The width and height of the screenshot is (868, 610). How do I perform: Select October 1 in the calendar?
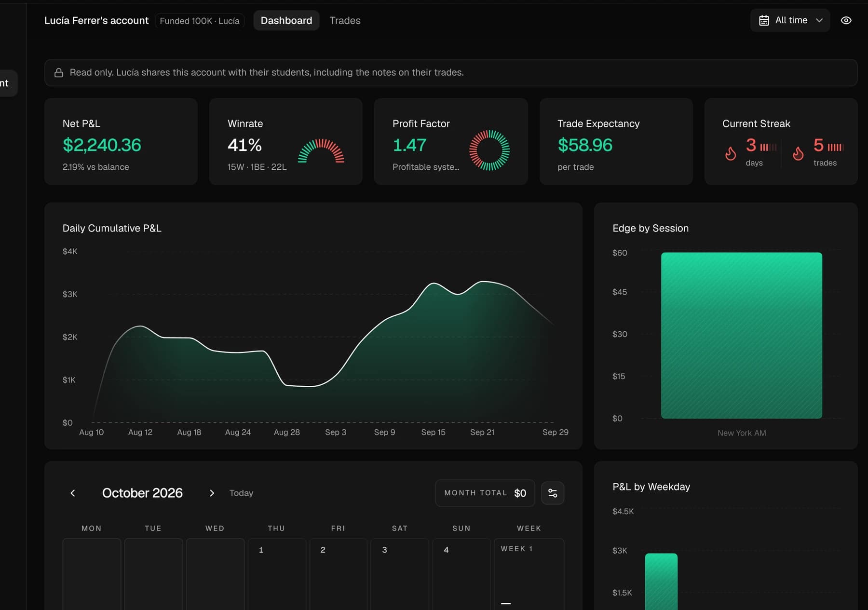[x=277, y=574]
